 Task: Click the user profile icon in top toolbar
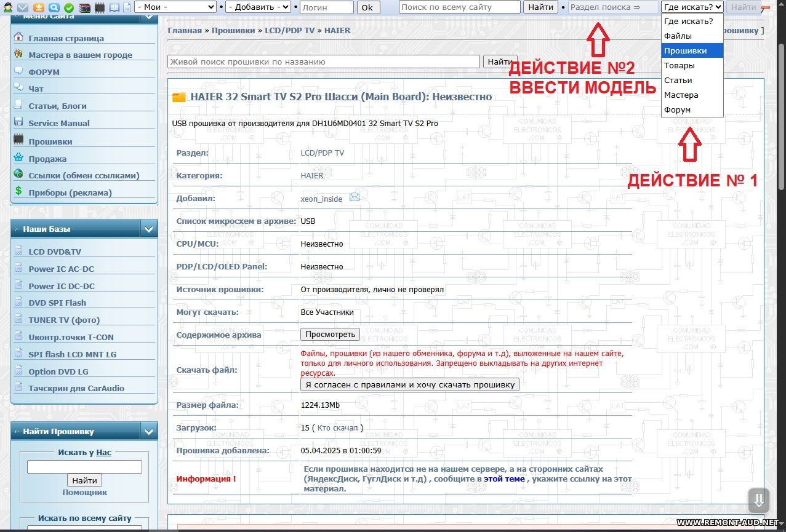tap(7, 7)
